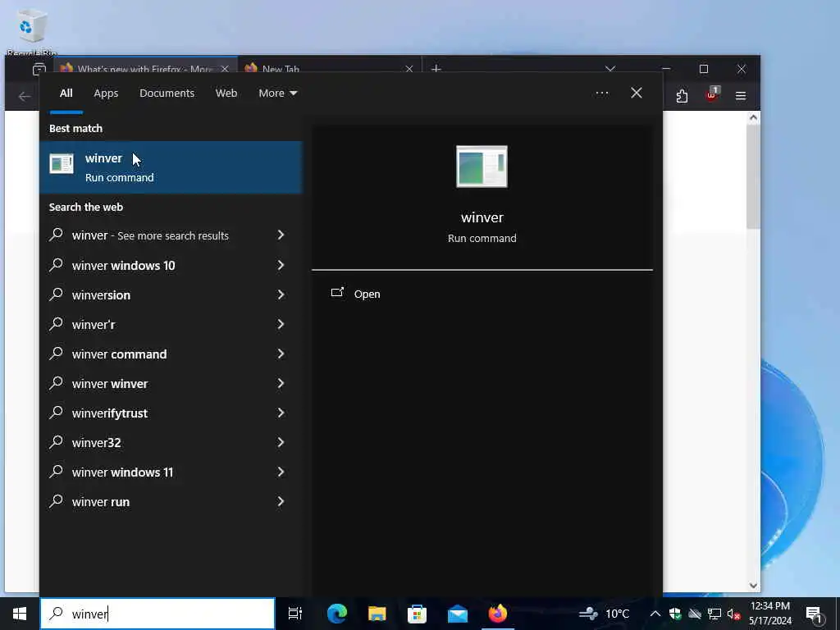The image size is (840, 630).
Task: Expand the More filter dropdown
Action: 277,94
